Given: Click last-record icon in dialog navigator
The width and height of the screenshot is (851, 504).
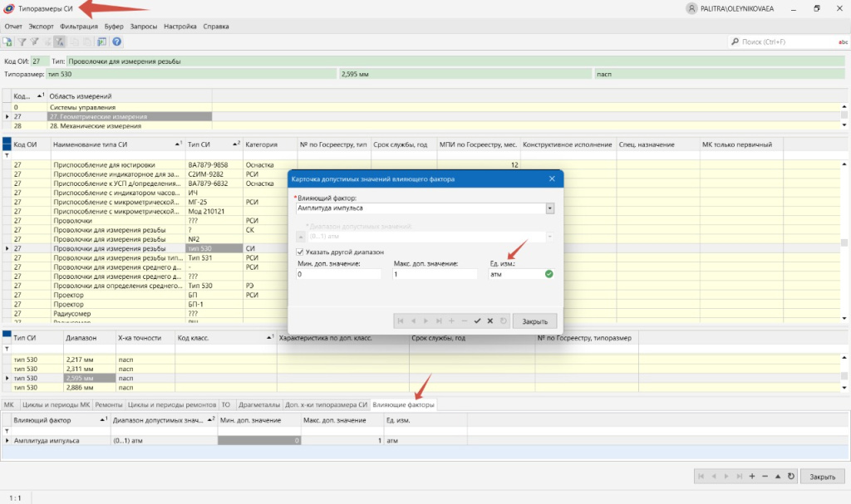Looking at the screenshot, I should coord(439,321).
